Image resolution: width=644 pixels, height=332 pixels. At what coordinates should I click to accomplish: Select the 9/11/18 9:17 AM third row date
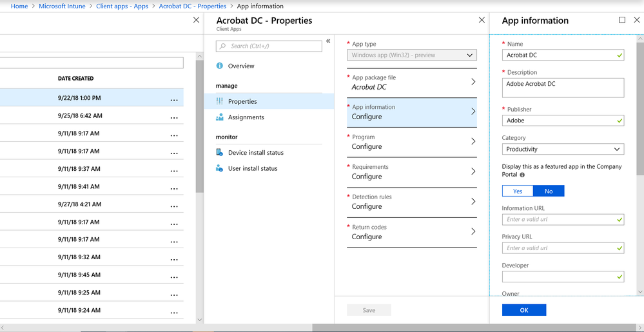(x=79, y=133)
